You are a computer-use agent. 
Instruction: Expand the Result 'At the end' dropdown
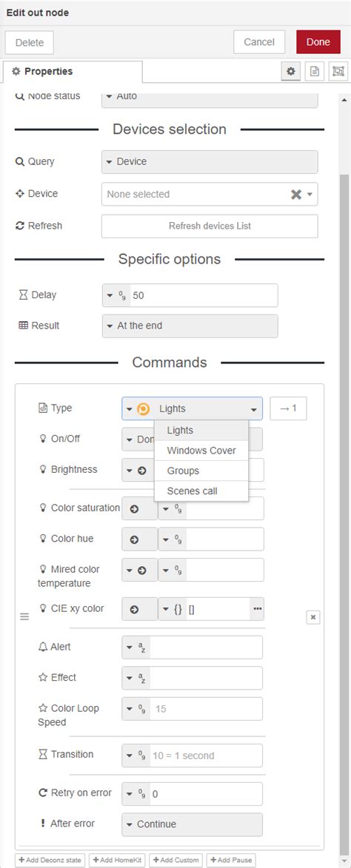[190, 326]
